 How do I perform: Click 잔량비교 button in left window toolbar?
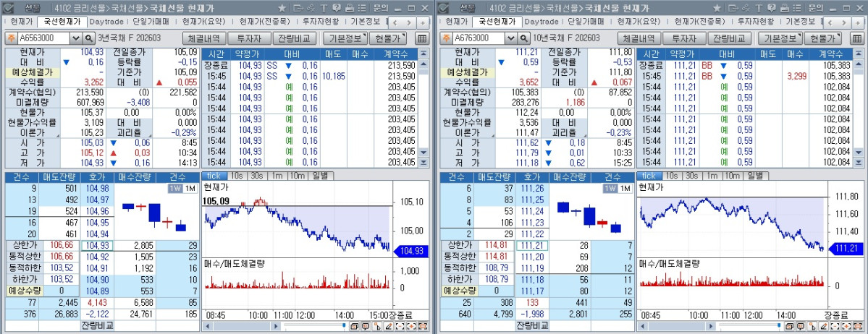pos(294,38)
